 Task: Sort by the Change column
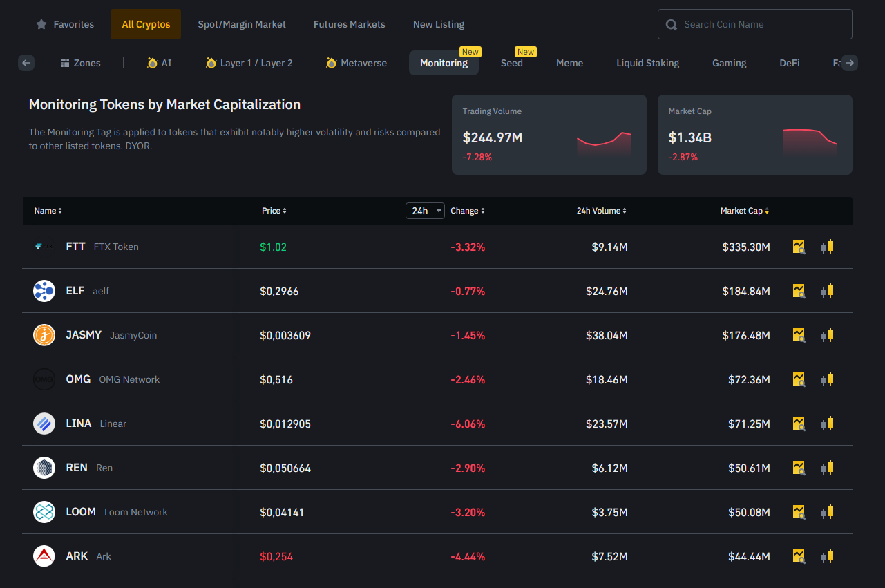(x=468, y=211)
